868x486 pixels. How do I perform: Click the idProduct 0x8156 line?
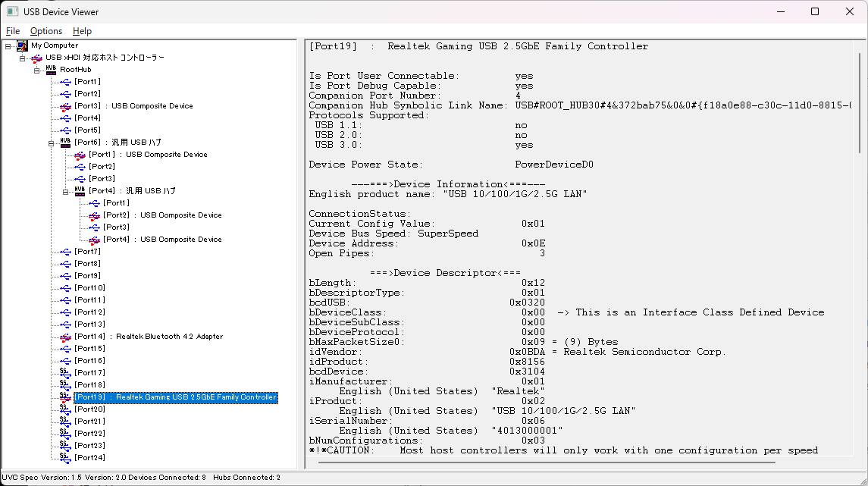point(427,362)
